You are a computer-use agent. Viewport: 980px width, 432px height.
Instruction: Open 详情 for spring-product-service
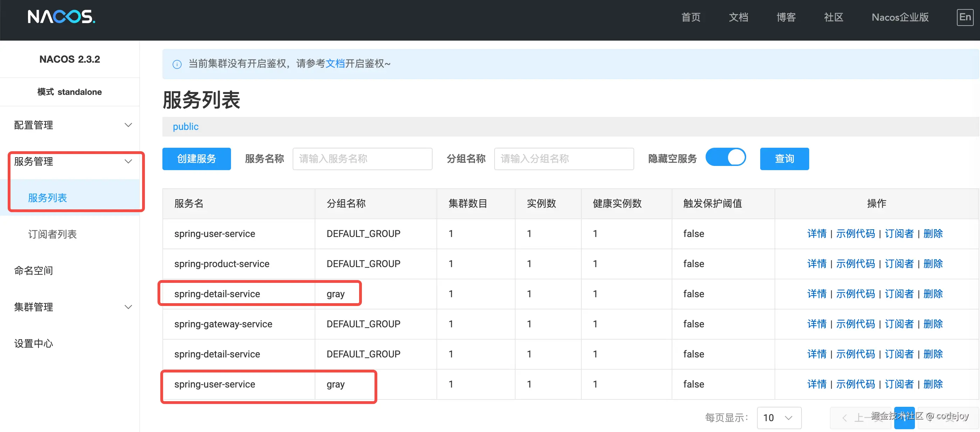coord(817,264)
